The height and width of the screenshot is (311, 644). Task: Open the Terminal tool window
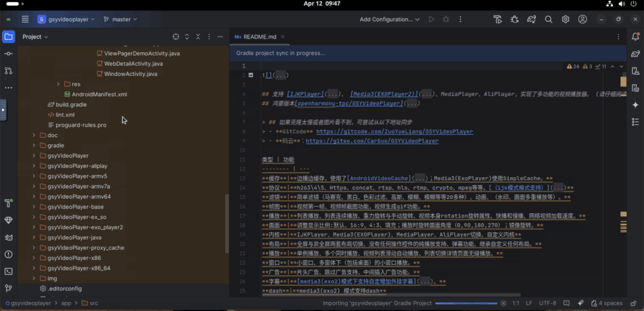(x=8, y=271)
